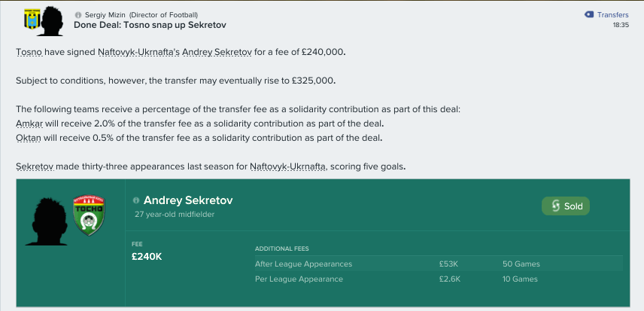Click the Transfers tag icon

click(x=588, y=15)
